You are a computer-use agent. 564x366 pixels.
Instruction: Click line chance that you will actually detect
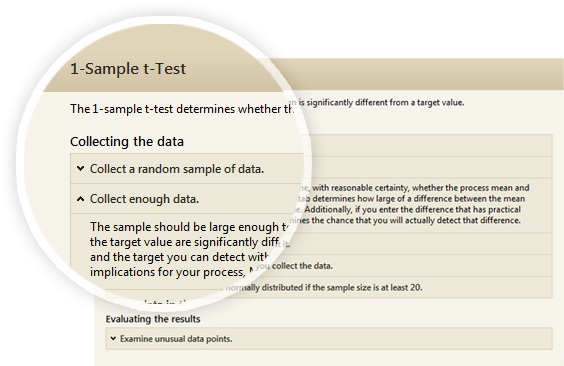[406, 220]
